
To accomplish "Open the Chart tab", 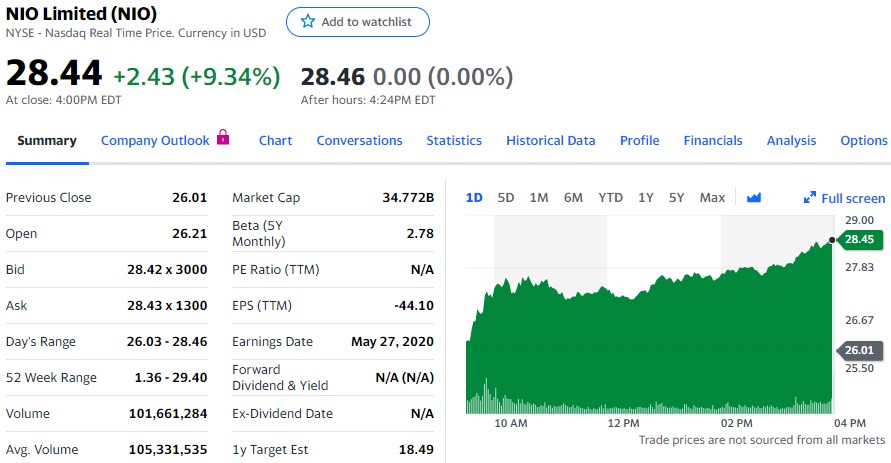I will pyautogui.click(x=275, y=141).
